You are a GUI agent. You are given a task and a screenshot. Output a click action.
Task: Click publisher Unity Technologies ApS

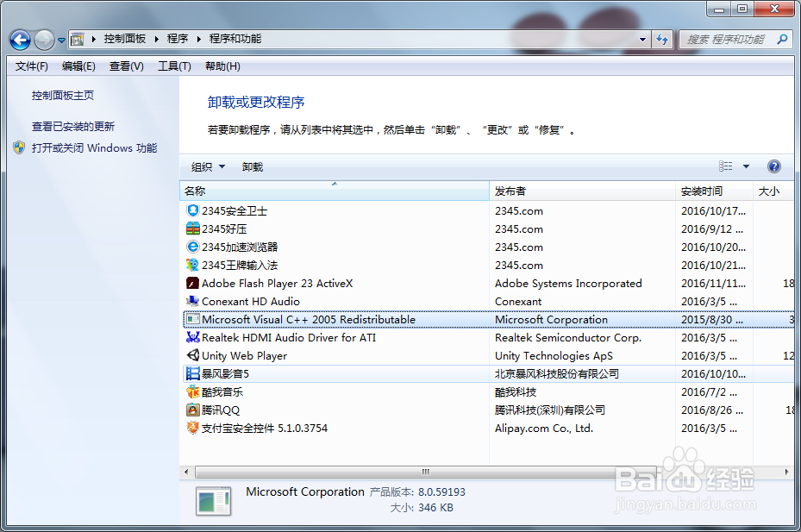(554, 356)
